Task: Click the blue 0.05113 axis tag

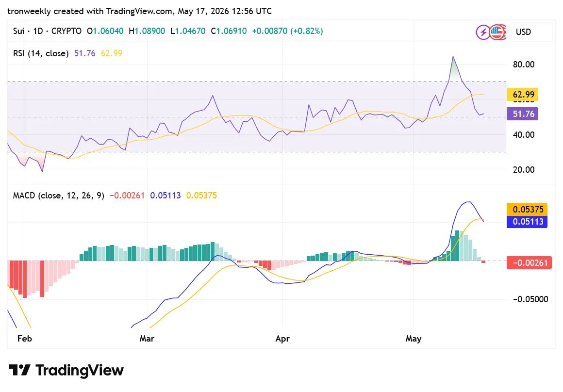Action: point(527,222)
